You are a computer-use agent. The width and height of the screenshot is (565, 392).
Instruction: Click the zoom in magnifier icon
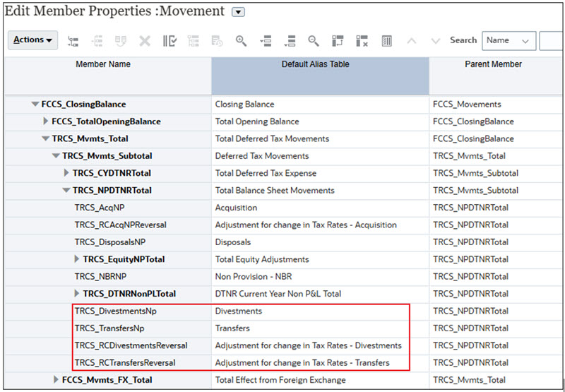[x=241, y=41]
